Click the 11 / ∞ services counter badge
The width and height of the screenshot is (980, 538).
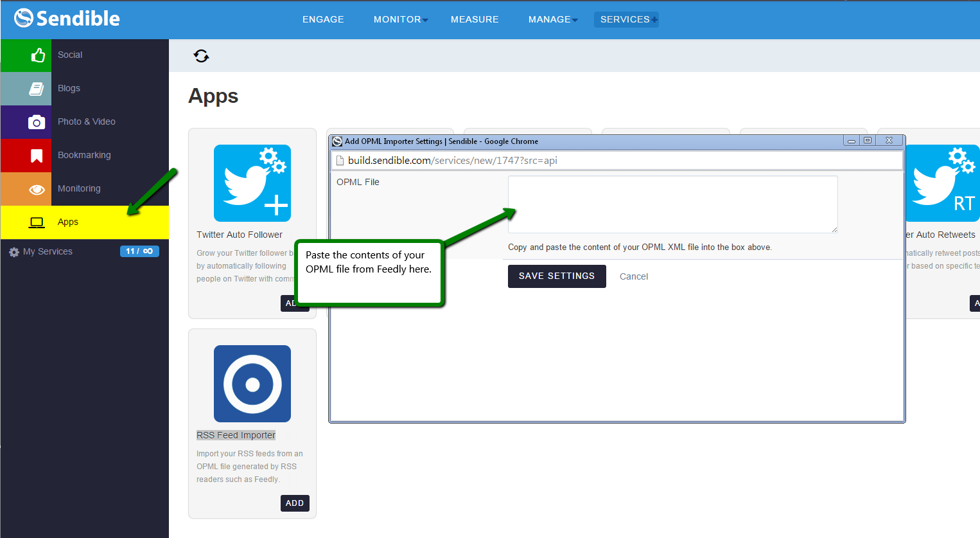coord(139,251)
